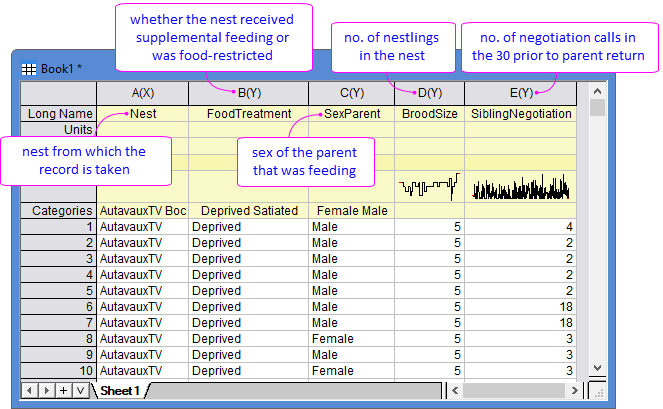Open sheet list with V button
This screenshot has height=409, width=663.
pyautogui.click(x=80, y=390)
